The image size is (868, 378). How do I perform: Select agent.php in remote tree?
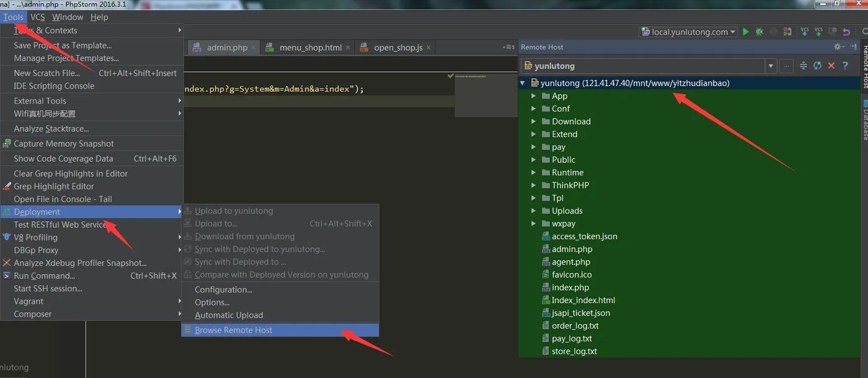pos(570,262)
